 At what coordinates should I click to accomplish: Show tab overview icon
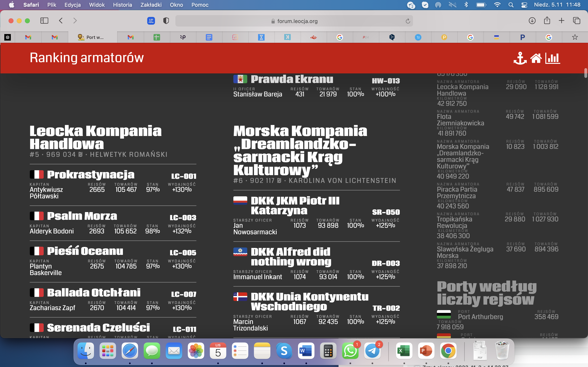coord(576,21)
